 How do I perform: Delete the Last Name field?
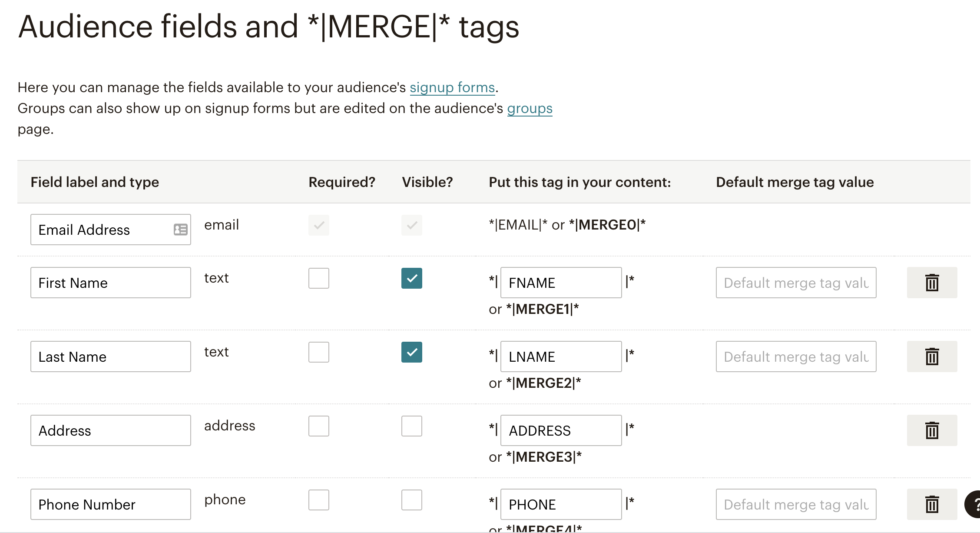[x=932, y=356]
